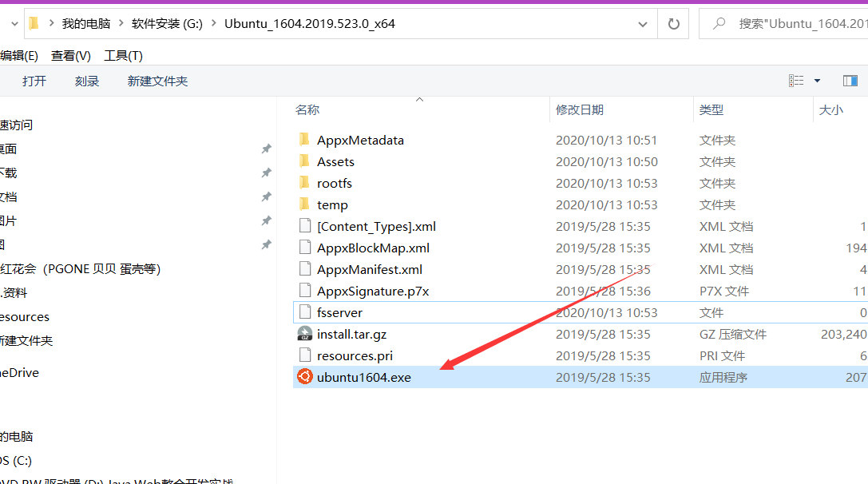Click the 软件安装 (G:) breadcrumb

(x=167, y=24)
